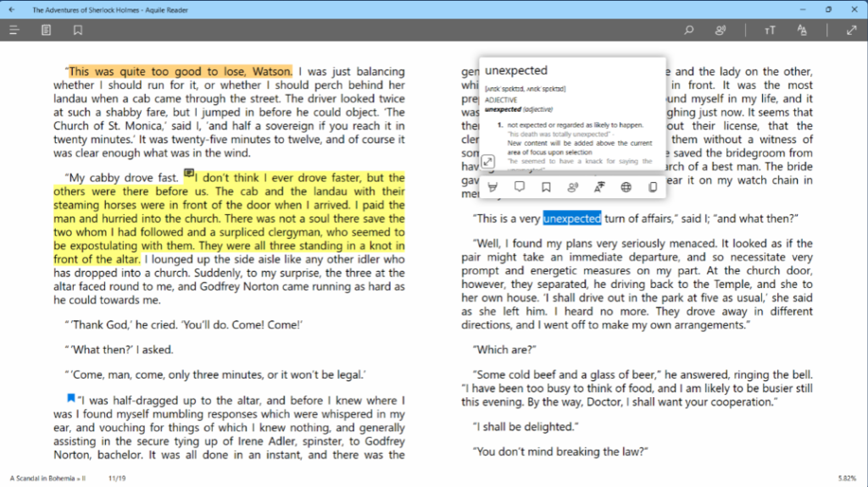Expand the dictionary definition popup
This screenshot has width=868, height=487.
[489, 162]
